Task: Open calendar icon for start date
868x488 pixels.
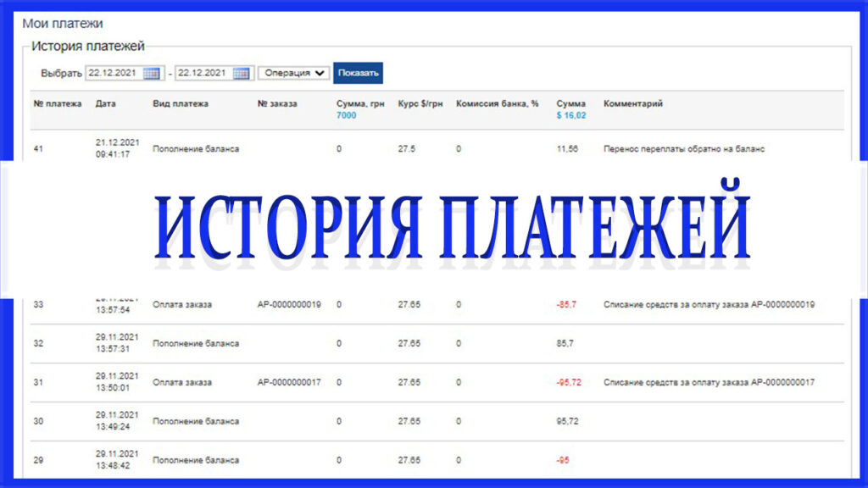Action: 152,74
